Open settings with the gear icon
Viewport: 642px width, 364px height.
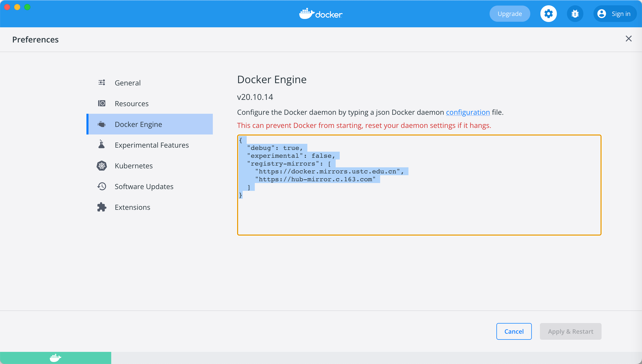coord(548,14)
